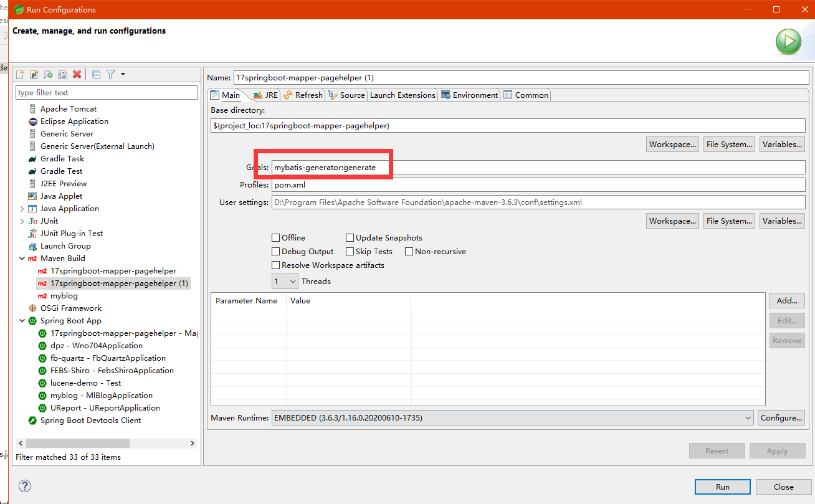The width and height of the screenshot is (815, 504).
Task: Switch to the JRE tab
Action: [266, 95]
